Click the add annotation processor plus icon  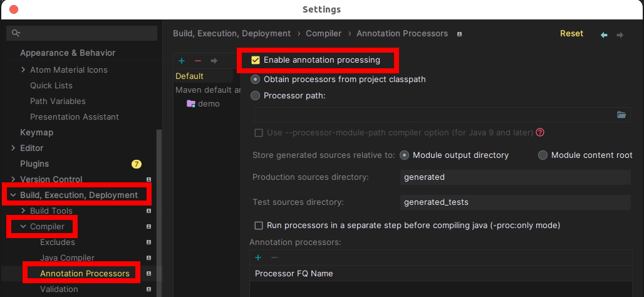coord(258,258)
